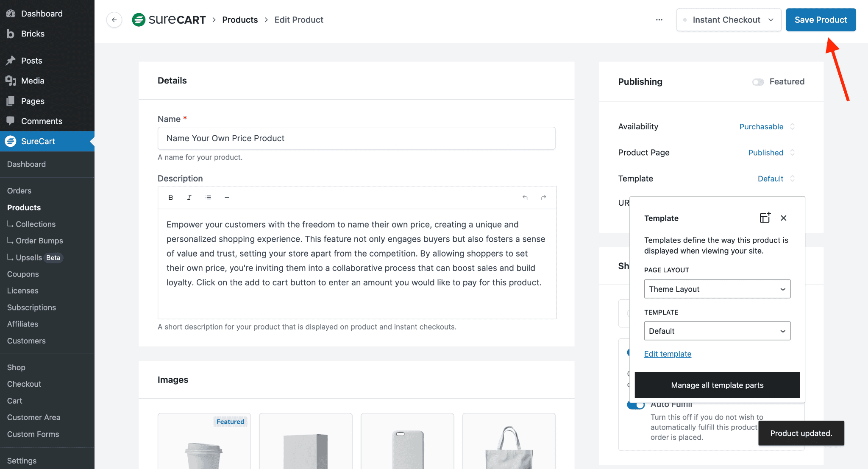Click the undo arrow in editor

point(525,198)
